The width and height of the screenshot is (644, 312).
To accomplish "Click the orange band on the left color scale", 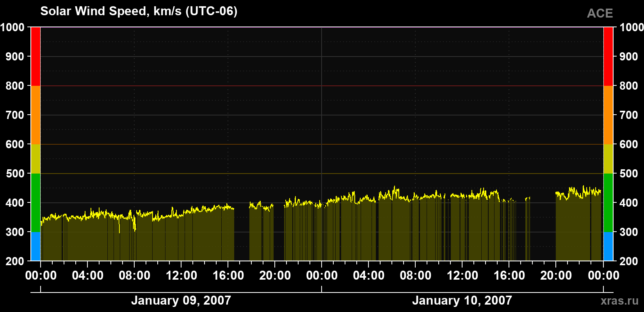I will (36, 115).
